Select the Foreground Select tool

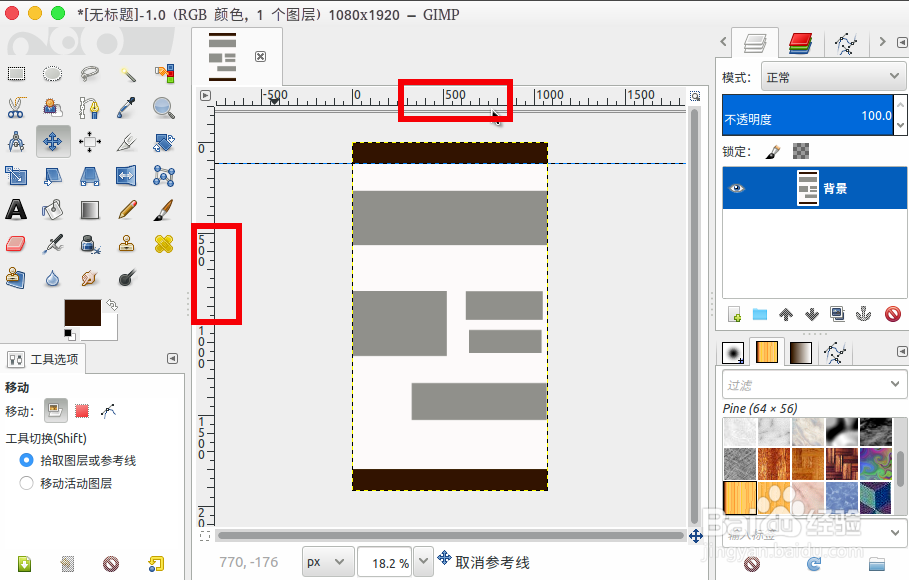pyautogui.click(x=53, y=107)
